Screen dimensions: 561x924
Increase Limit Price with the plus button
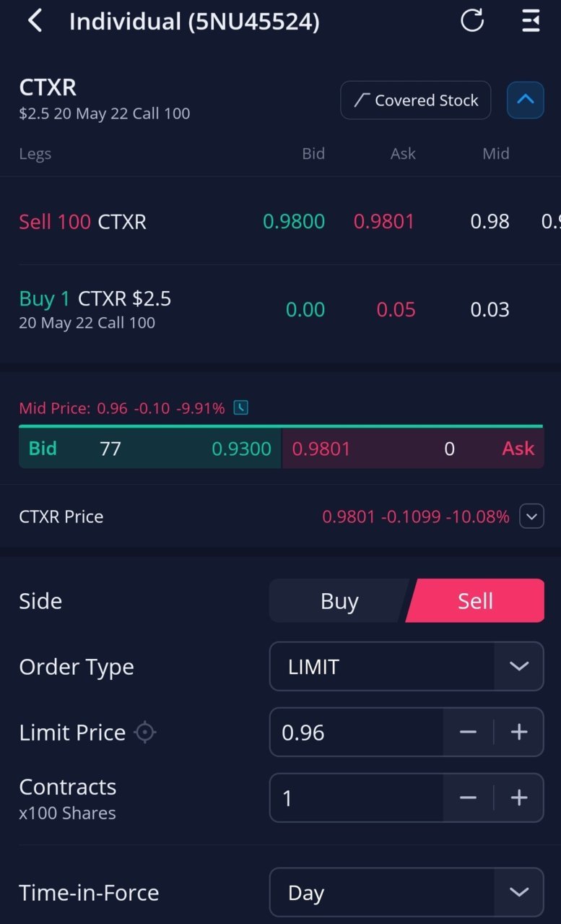click(518, 733)
